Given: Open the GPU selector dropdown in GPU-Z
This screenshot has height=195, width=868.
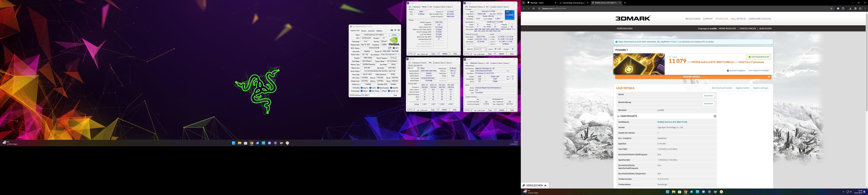Looking at the screenshot, I should pyautogui.click(x=364, y=95).
